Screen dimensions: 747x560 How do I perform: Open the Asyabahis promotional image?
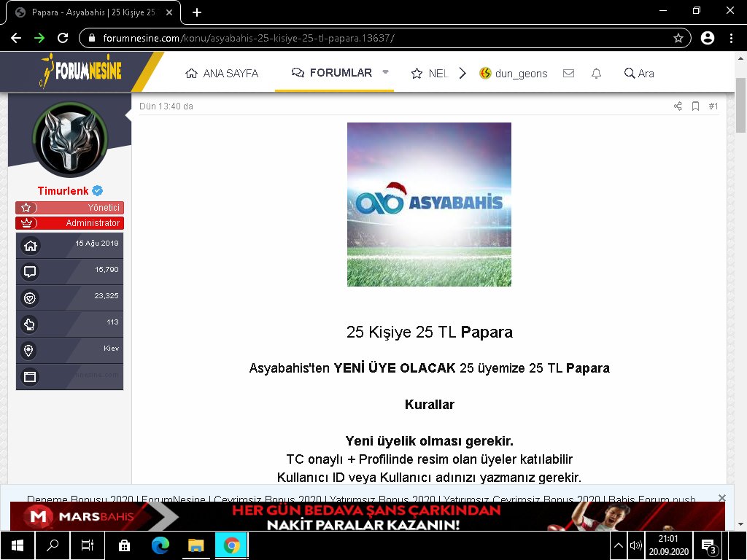click(x=429, y=204)
